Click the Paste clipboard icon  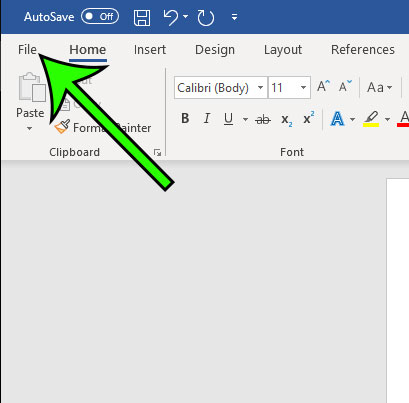coord(32,87)
